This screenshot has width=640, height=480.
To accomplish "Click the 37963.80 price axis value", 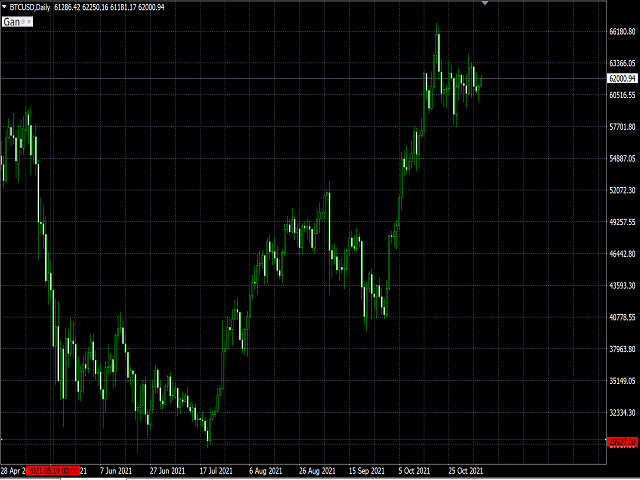I will tap(622, 349).
